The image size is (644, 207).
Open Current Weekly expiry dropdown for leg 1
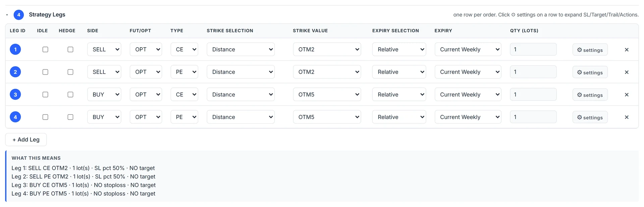[468, 49]
